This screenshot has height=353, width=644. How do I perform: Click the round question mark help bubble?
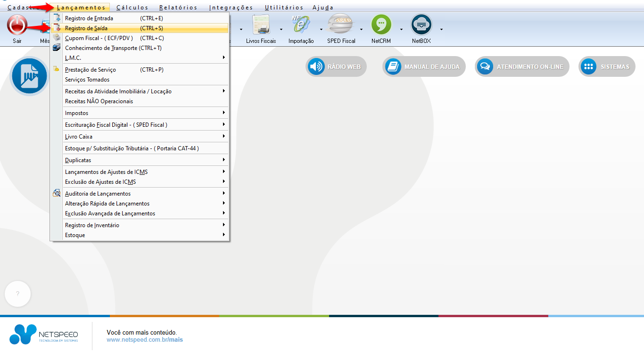tap(18, 294)
